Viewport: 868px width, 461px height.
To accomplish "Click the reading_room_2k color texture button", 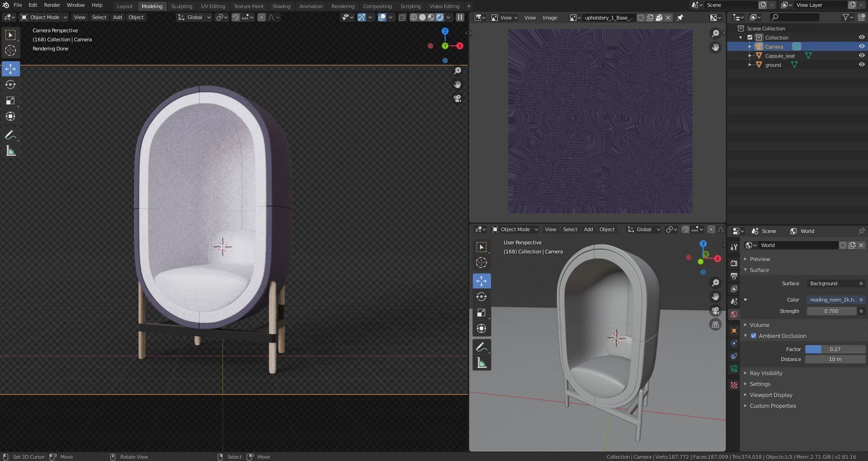I will coord(833,300).
